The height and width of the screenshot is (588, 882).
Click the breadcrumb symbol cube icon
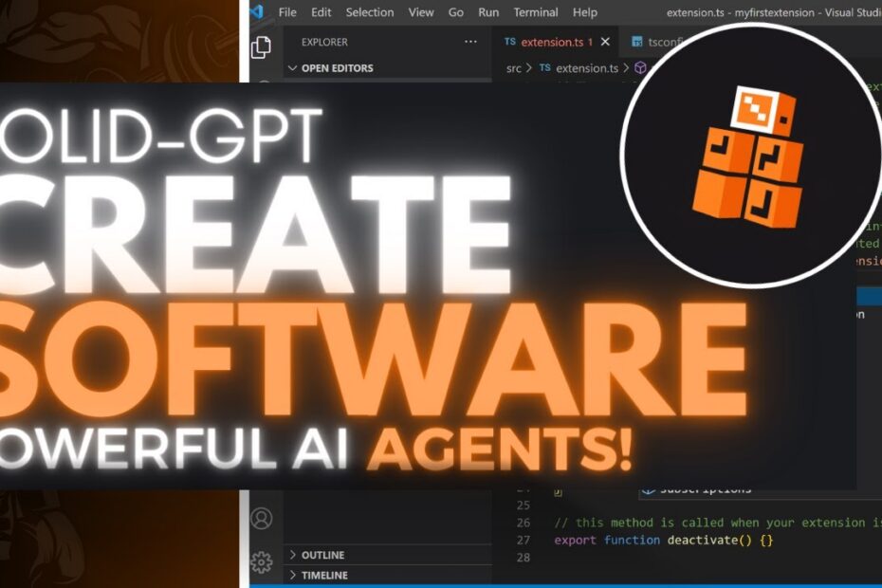[640, 68]
